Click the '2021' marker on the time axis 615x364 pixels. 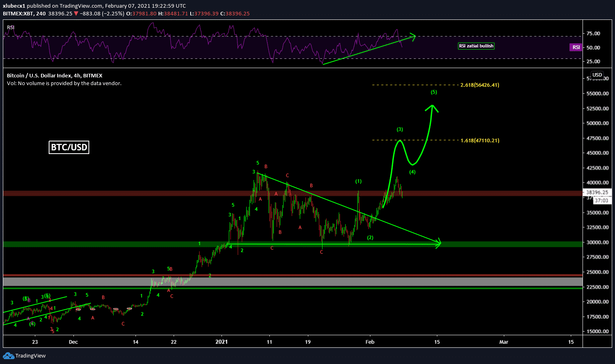tap(221, 342)
